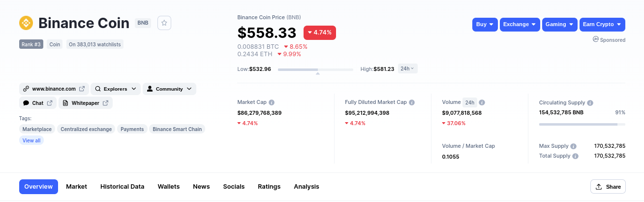Switch to the Socials tab
This screenshot has width=644, height=202.
pyautogui.click(x=234, y=187)
